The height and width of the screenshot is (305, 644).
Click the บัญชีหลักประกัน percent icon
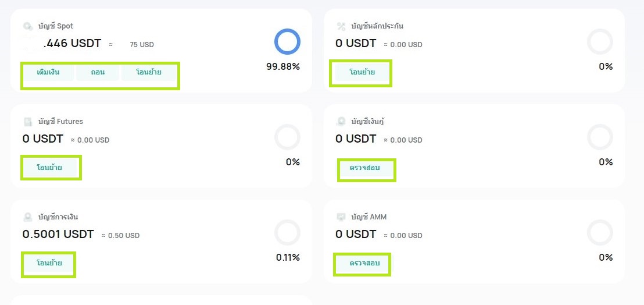pos(341,26)
